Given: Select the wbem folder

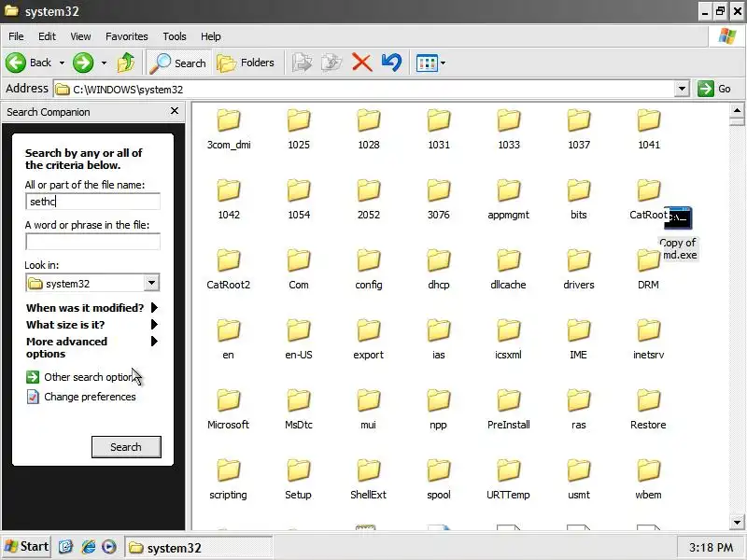Looking at the screenshot, I should tap(648, 480).
